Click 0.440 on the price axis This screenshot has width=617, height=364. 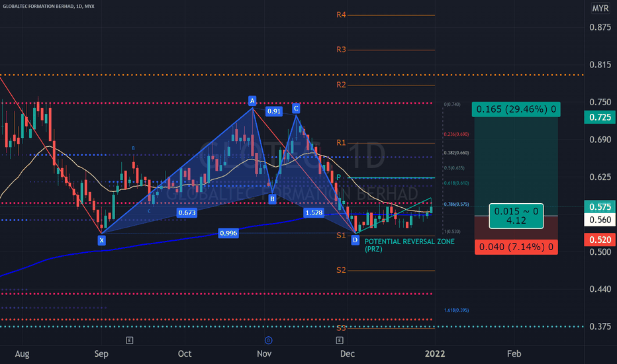[x=600, y=289]
